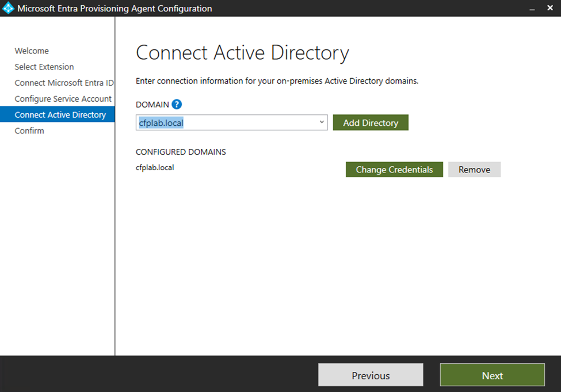Open the Select Extension step
The height and width of the screenshot is (392, 561).
pos(44,67)
